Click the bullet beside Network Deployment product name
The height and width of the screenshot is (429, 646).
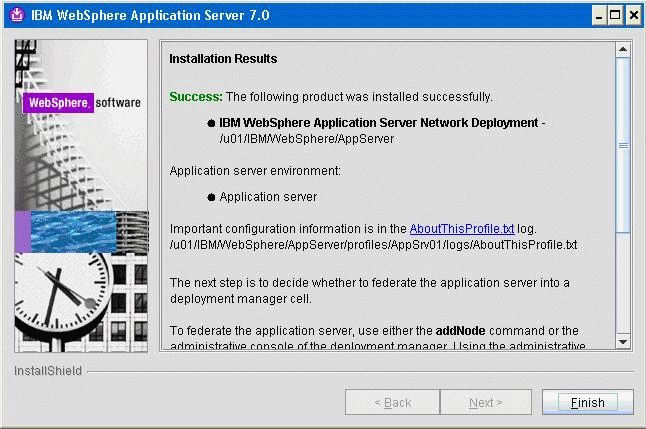pos(211,123)
